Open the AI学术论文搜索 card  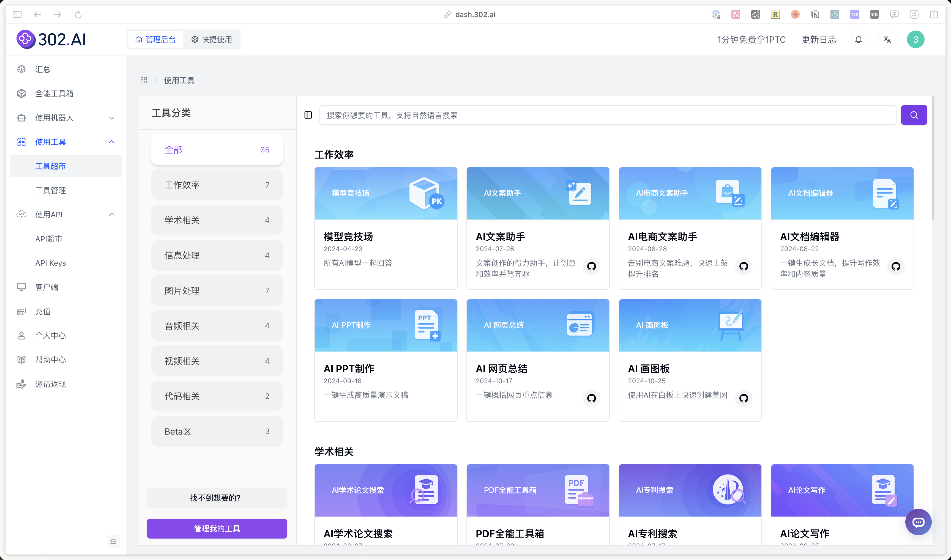click(386, 504)
